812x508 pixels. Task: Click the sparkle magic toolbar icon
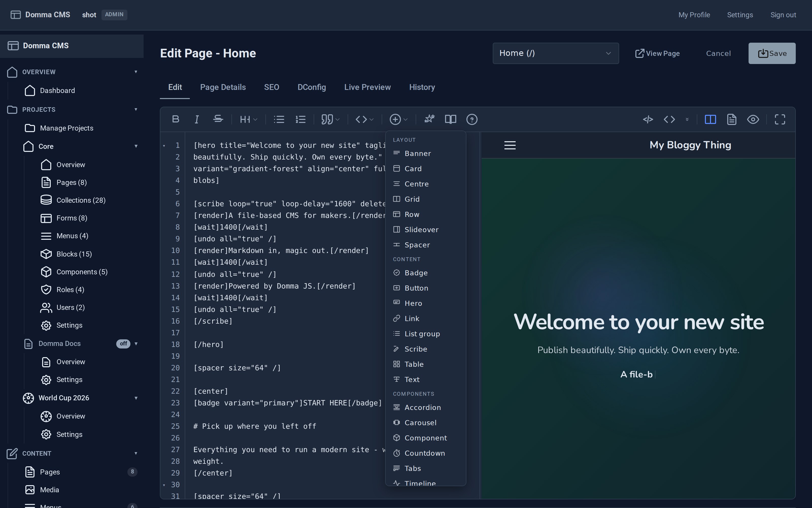pos(429,119)
